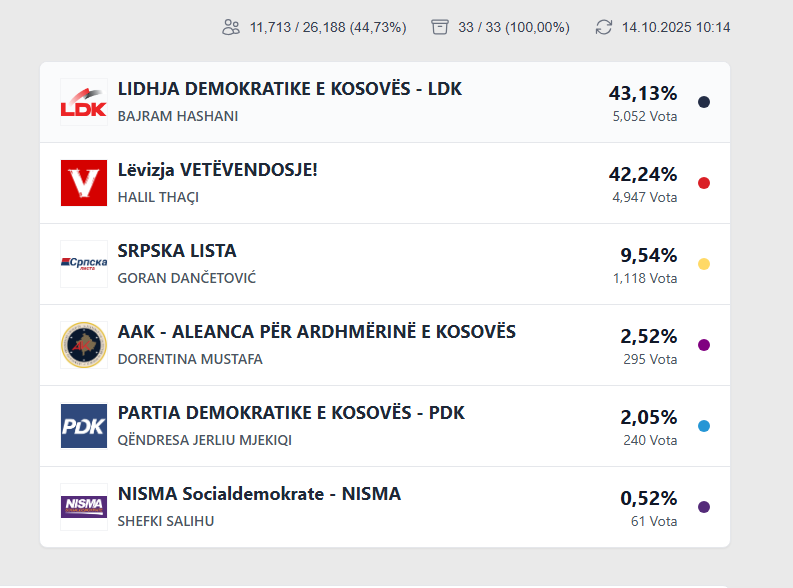Click the NISMA 0,52% vote percentage
The image size is (793, 588).
click(648, 498)
